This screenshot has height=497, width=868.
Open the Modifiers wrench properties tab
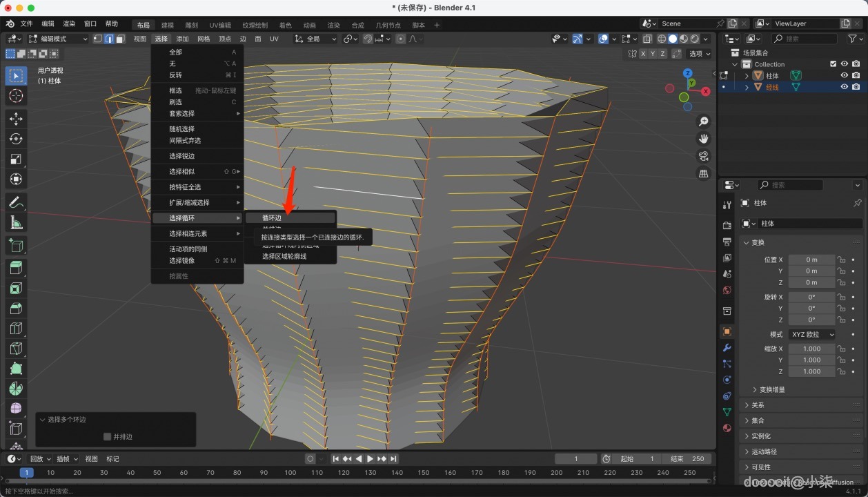pyautogui.click(x=727, y=347)
